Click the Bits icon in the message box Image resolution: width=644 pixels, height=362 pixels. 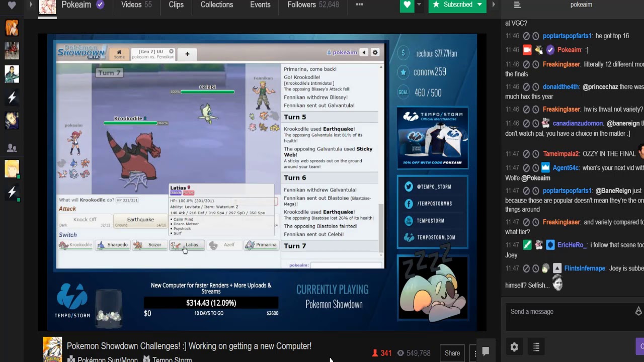pos(638,312)
